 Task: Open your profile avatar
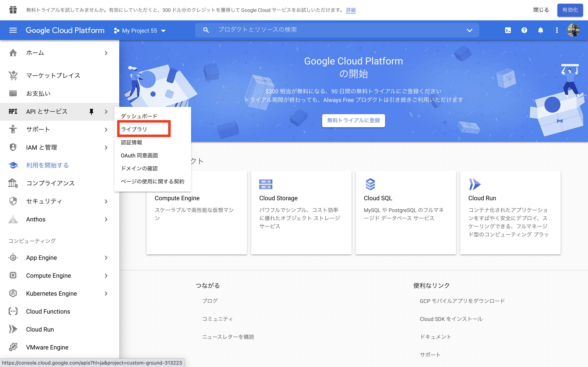click(574, 30)
